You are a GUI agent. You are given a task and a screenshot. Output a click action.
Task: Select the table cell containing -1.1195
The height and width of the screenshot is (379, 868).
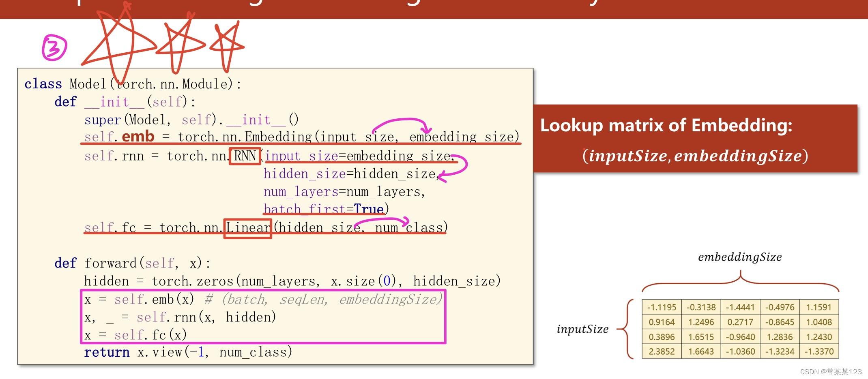pos(661,307)
